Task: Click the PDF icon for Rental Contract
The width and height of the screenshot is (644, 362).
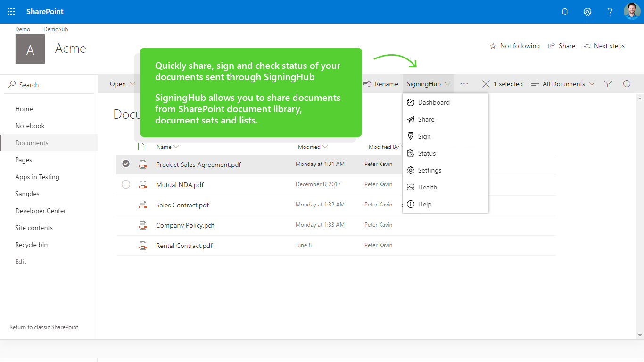Action: [142, 246]
